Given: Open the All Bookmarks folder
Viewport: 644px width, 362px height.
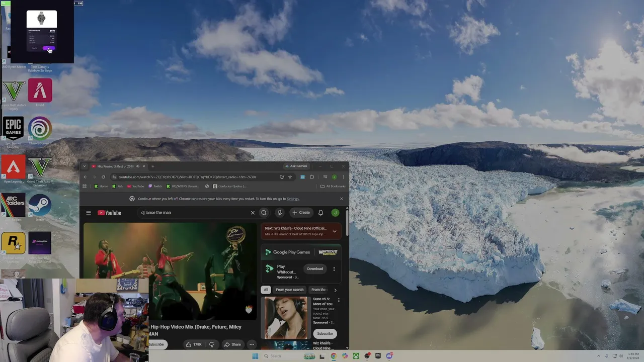Looking at the screenshot, I should pos(333,187).
